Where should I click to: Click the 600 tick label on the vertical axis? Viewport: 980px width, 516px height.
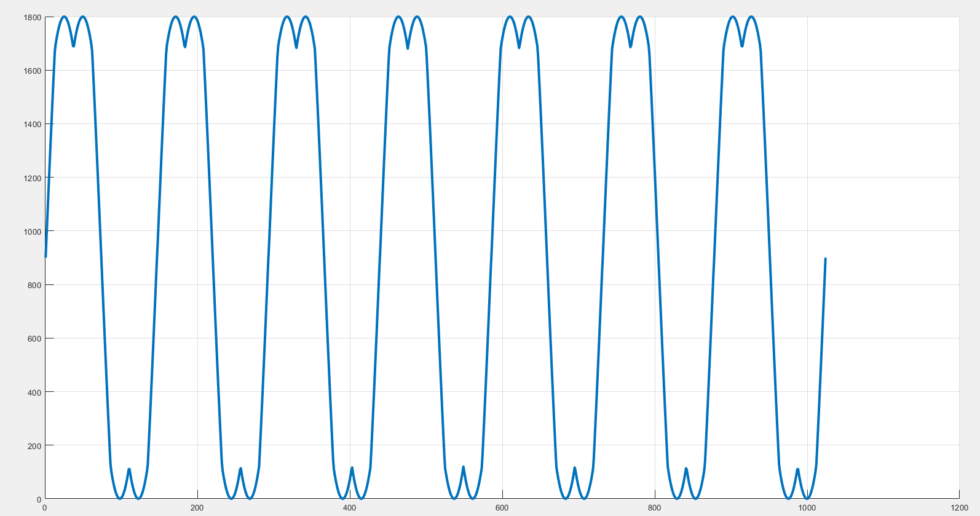34,338
